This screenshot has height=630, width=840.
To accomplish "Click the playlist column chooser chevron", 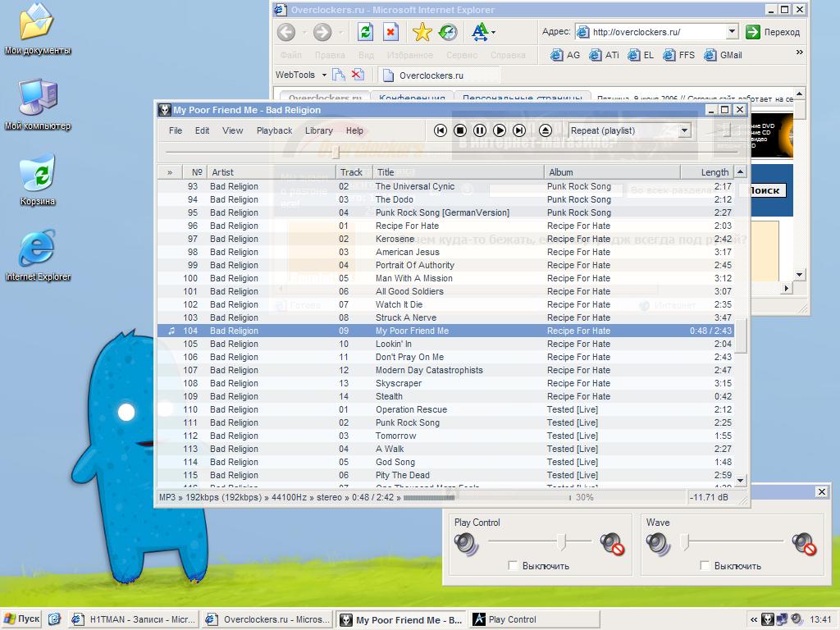I will 170,172.
